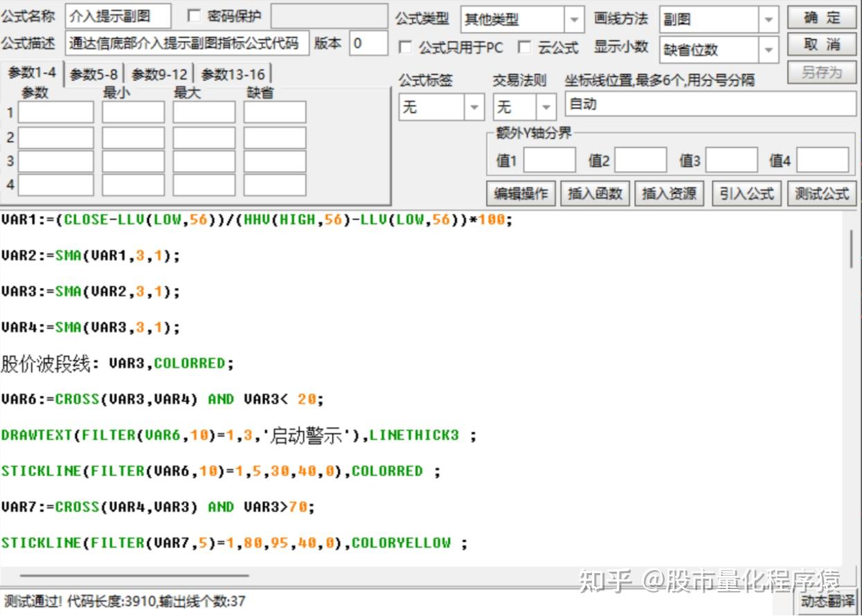Click the 取消 button
The height and width of the screenshot is (616, 862).
[822, 44]
